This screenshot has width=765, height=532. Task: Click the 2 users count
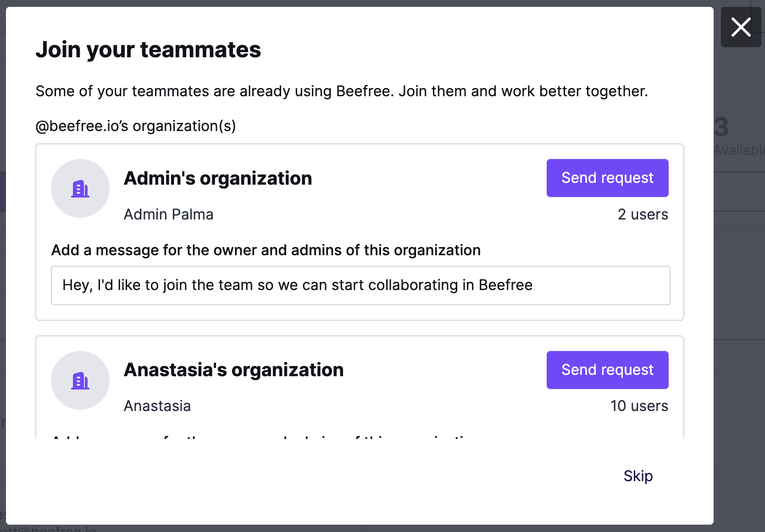click(643, 214)
